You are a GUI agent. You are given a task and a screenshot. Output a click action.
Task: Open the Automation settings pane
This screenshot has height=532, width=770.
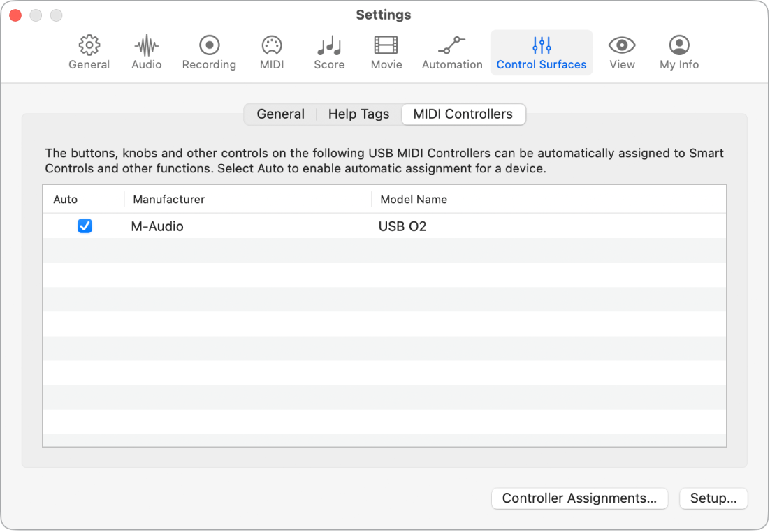(451, 52)
